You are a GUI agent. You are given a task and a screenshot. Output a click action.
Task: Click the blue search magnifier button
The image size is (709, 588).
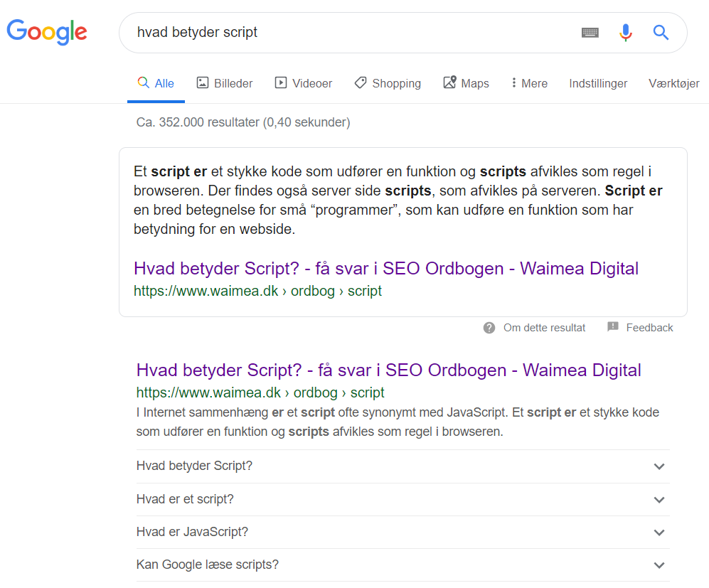pyautogui.click(x=661, y=33)
